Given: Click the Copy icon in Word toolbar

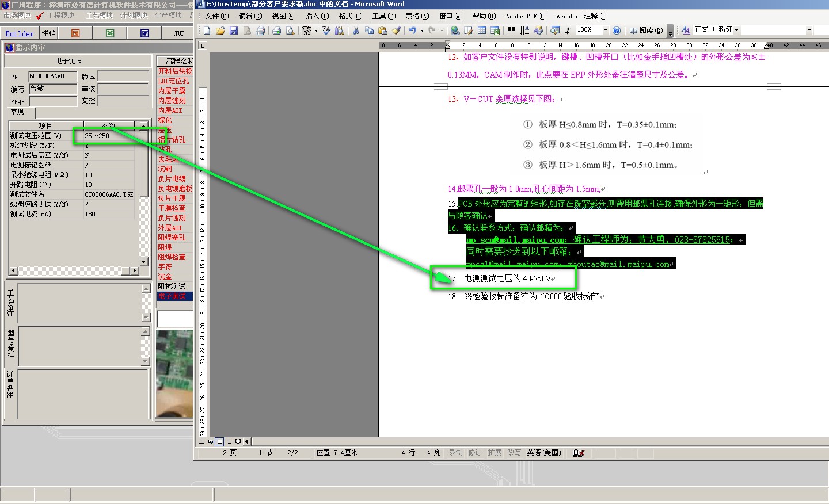Looking at the screenshot, I should click(x=369, y=30).
